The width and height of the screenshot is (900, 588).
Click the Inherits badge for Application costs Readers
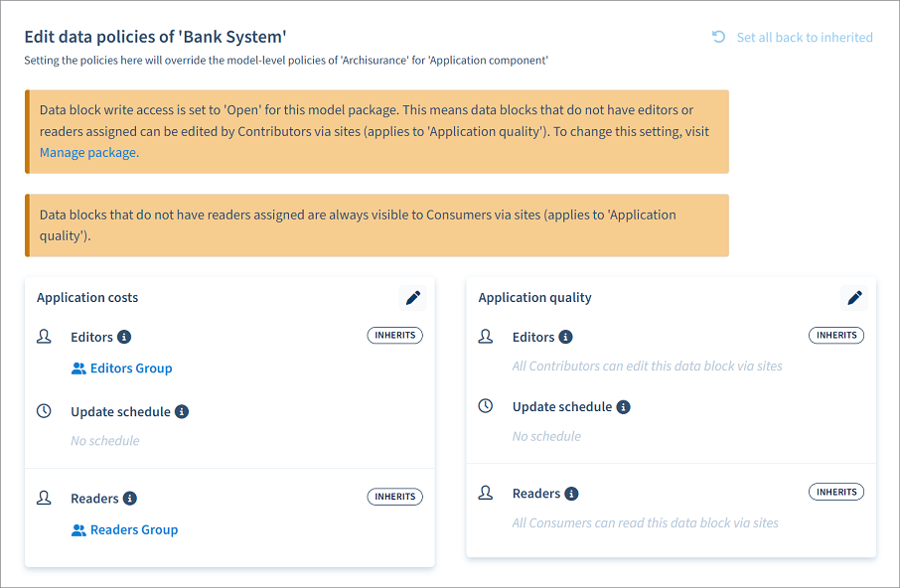(395, 497)
